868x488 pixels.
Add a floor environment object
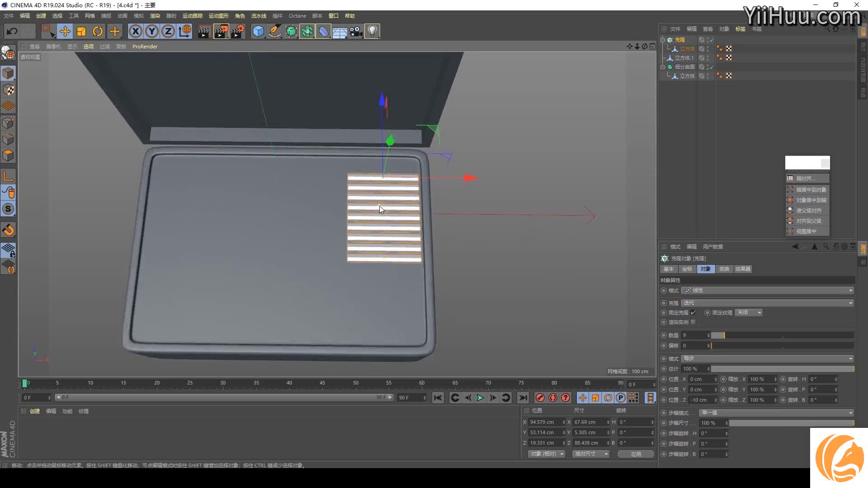pos(340,31)
